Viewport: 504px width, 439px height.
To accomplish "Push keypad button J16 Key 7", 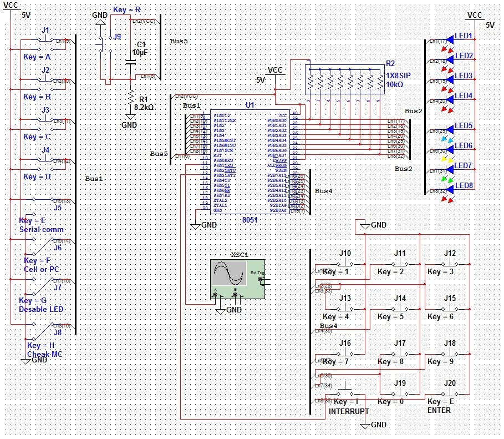I will tap(345, 352).
